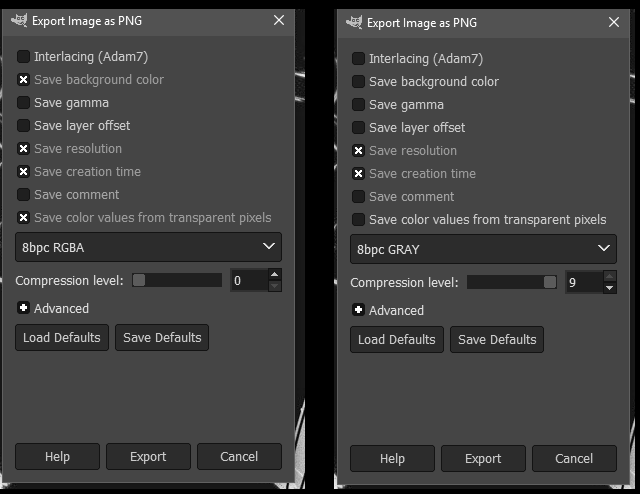Decrease compression level from 9 with down arrow
This screenshot has height=494, width=640.
610,289
